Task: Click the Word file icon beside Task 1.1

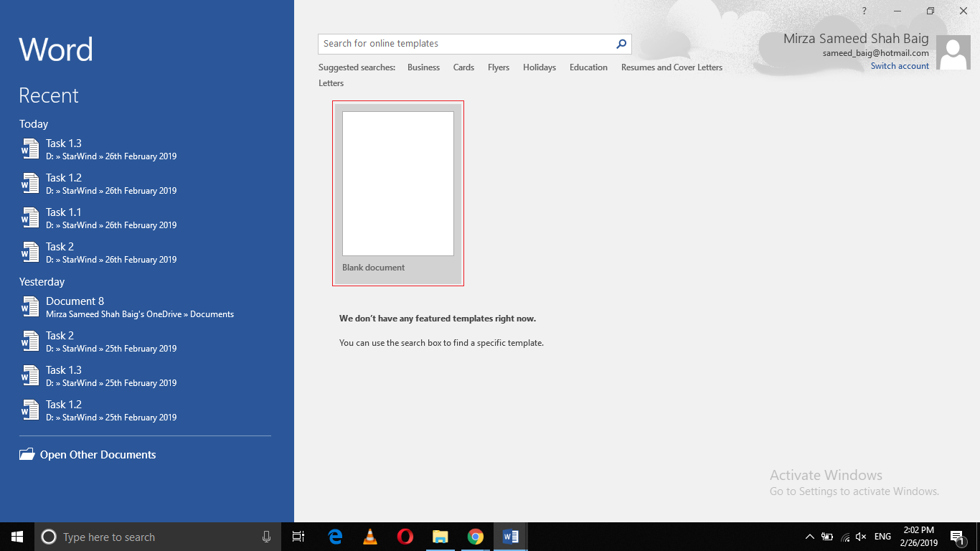Action: [x=29, y=218]
